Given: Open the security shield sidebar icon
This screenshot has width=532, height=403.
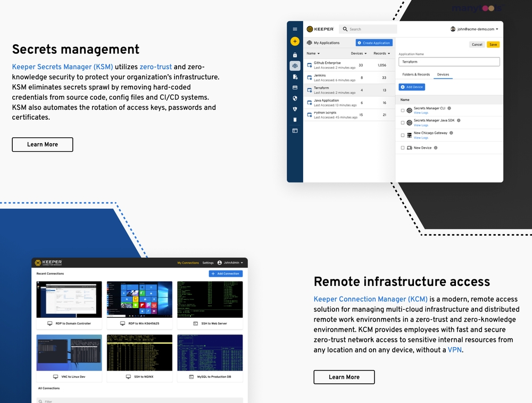Looking at the screenshot, I should (x=295, y=98).
